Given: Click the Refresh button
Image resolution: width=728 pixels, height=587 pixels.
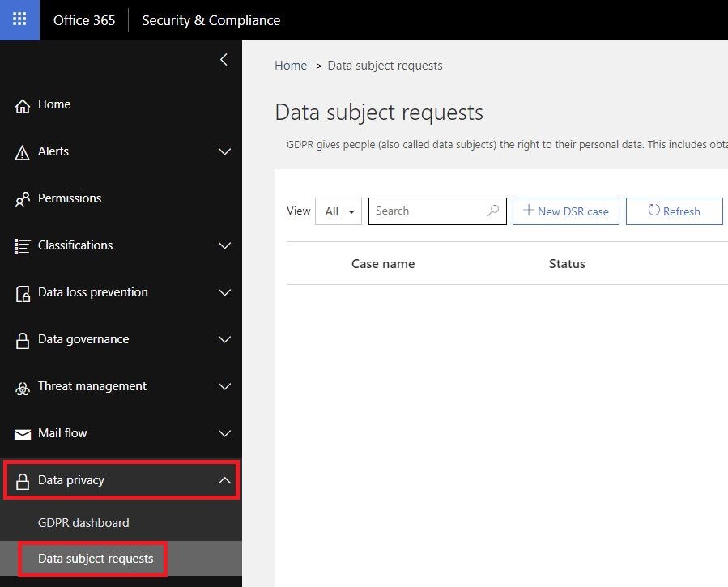Looking at the screenshot, I should [x=674, y=211].
